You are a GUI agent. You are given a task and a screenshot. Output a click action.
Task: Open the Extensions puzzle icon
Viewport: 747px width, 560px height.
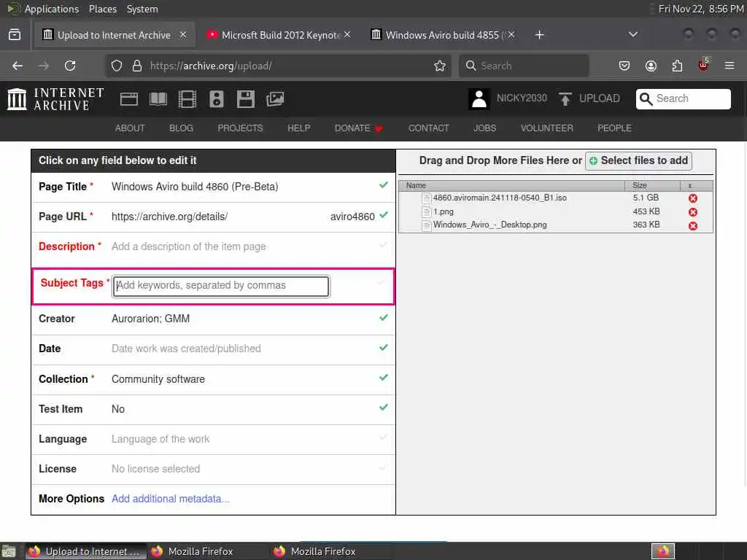(677, 66)
